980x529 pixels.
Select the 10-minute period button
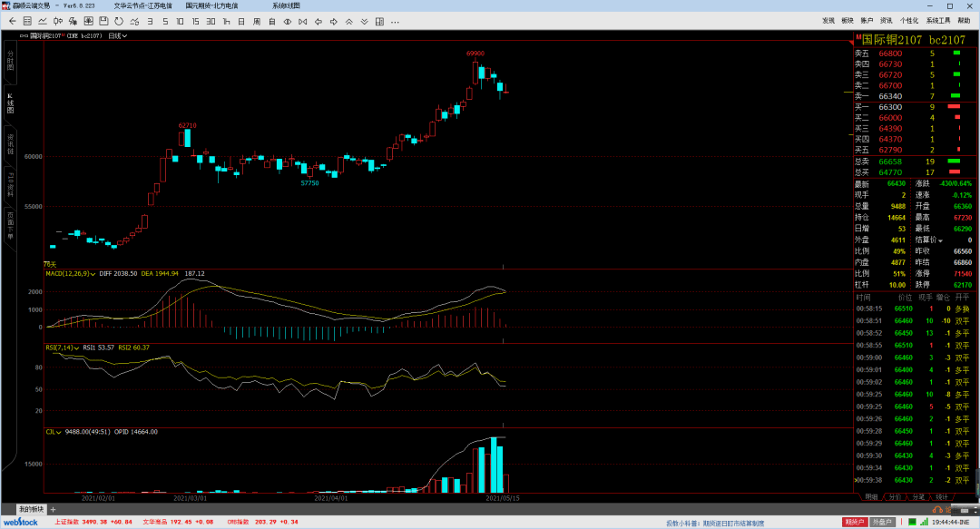coord(180,21)
